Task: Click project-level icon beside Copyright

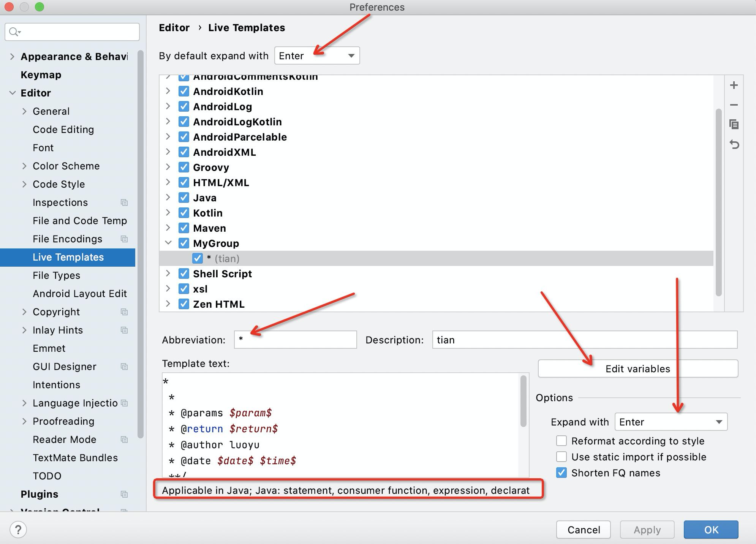Action: (x=124, y=312)
